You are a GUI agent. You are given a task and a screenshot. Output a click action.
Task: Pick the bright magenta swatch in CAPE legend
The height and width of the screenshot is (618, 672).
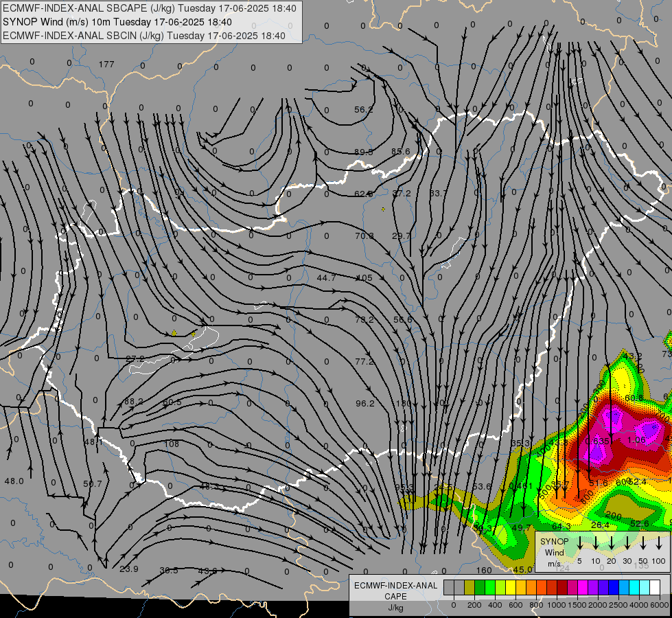tap(583, 588)
